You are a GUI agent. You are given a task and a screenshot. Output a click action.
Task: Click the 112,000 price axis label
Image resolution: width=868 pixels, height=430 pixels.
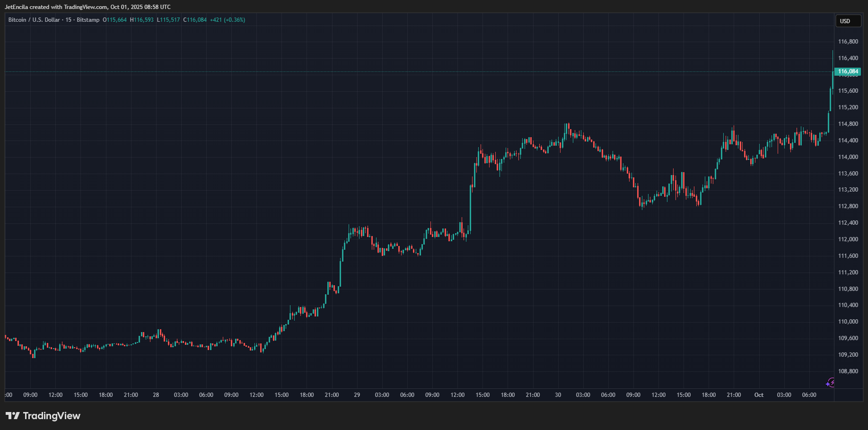[848, 239]
